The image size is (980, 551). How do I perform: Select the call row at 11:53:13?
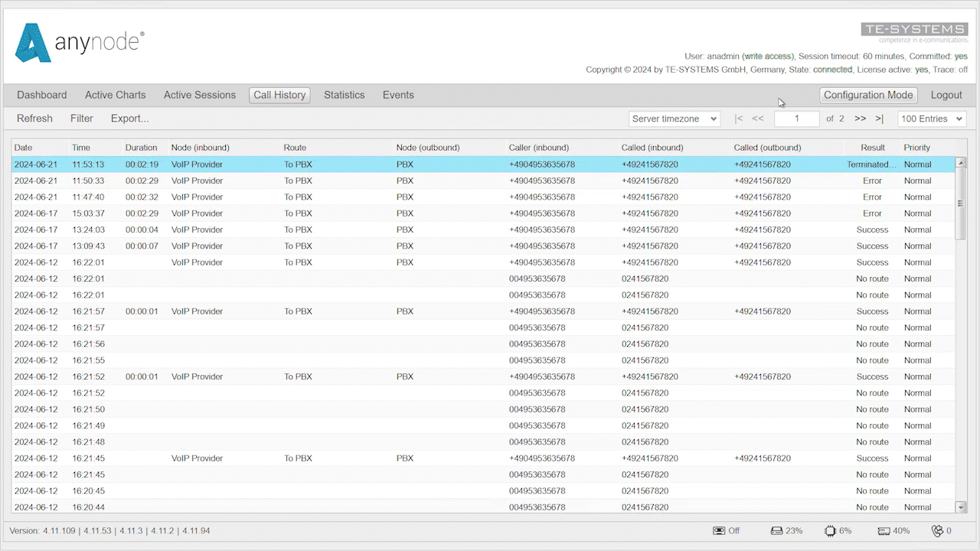[x=484, y=165]
